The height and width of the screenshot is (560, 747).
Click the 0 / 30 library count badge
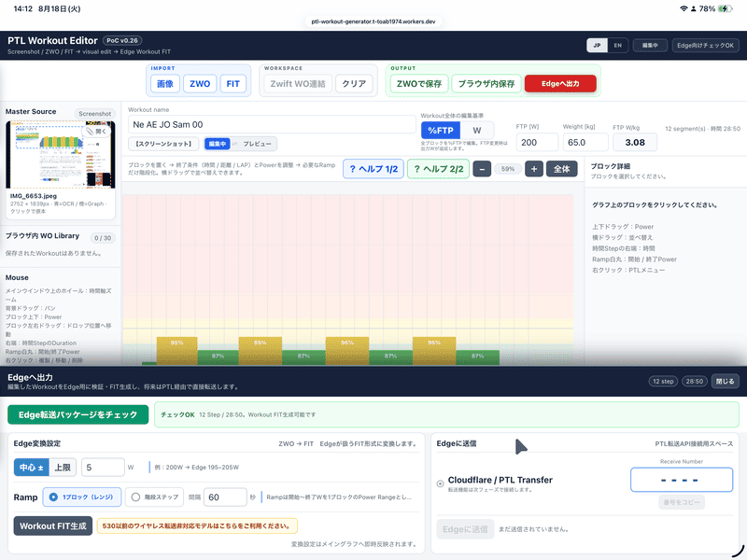pyautogui.click(x=103, y=238)
